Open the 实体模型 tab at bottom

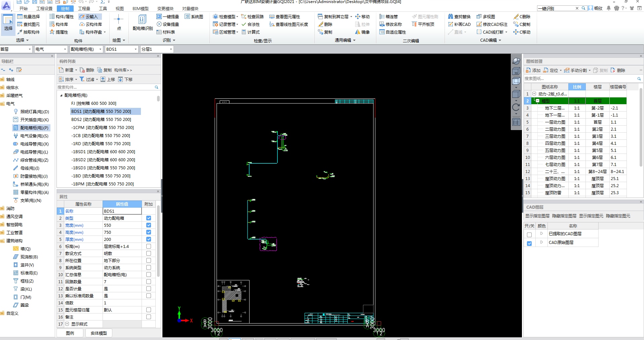pyautogui.click(x=99, y=333)
